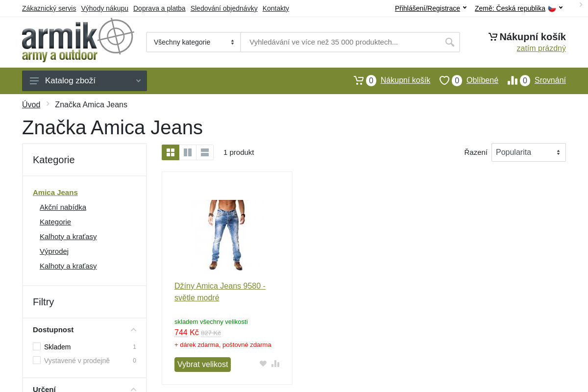Add the jeans to comparison via chart icon
588x392 pixels.
point(275,364)
